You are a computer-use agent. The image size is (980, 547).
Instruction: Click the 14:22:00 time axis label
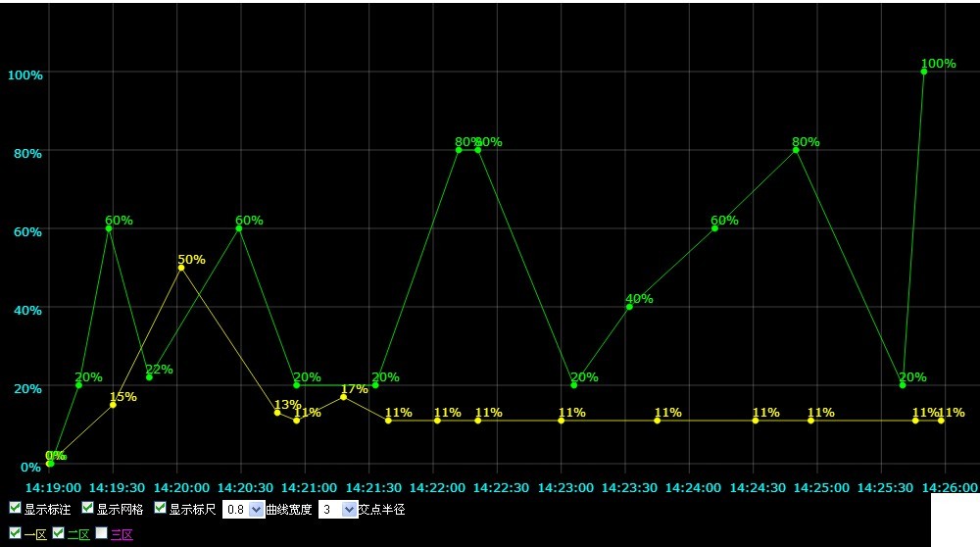(437, 487)
